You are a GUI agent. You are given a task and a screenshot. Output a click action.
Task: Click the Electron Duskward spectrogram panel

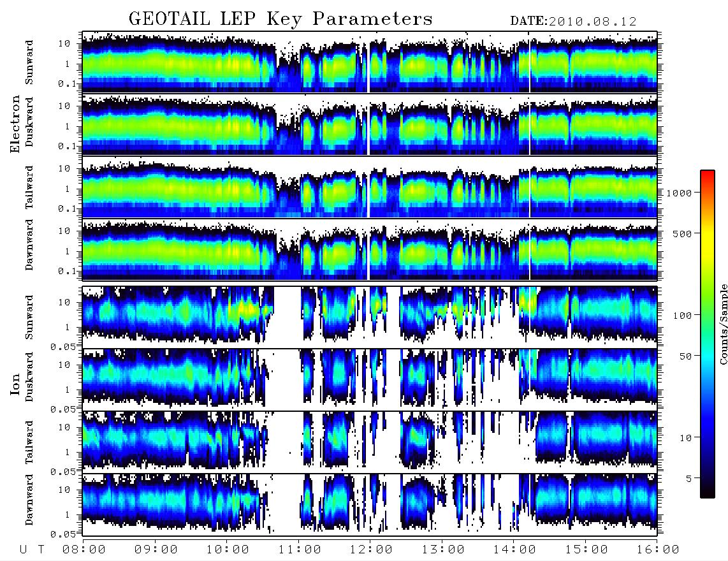[370, 124]
